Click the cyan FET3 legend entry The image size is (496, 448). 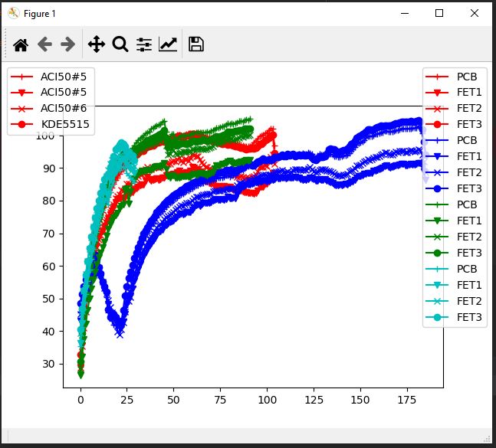pyautogui.click(x=453, y=317)
